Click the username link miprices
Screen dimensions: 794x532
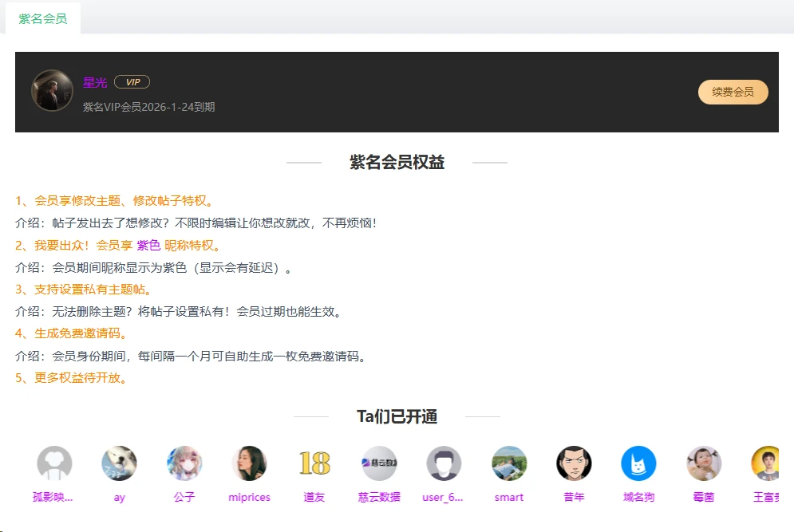[x=249, y=497]
